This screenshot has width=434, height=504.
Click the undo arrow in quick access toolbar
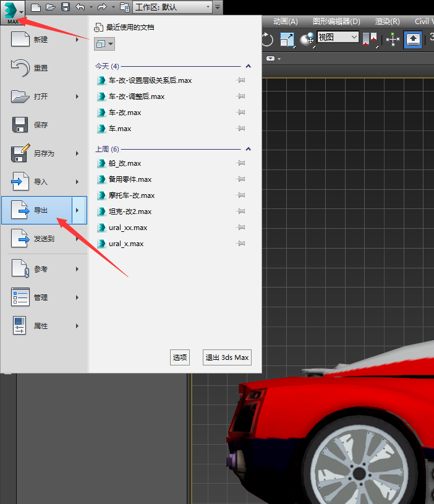tap(80, 7)
